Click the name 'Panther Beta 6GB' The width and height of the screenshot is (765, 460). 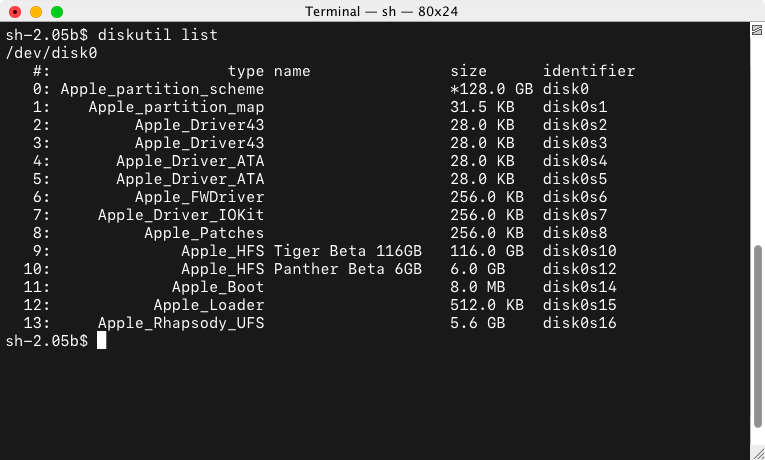point(348,269)
